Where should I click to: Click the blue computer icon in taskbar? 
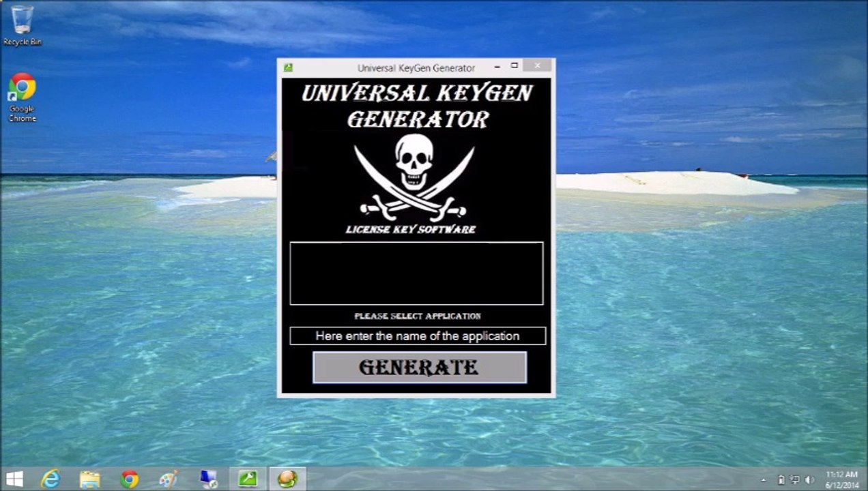(x=208, y=479)
